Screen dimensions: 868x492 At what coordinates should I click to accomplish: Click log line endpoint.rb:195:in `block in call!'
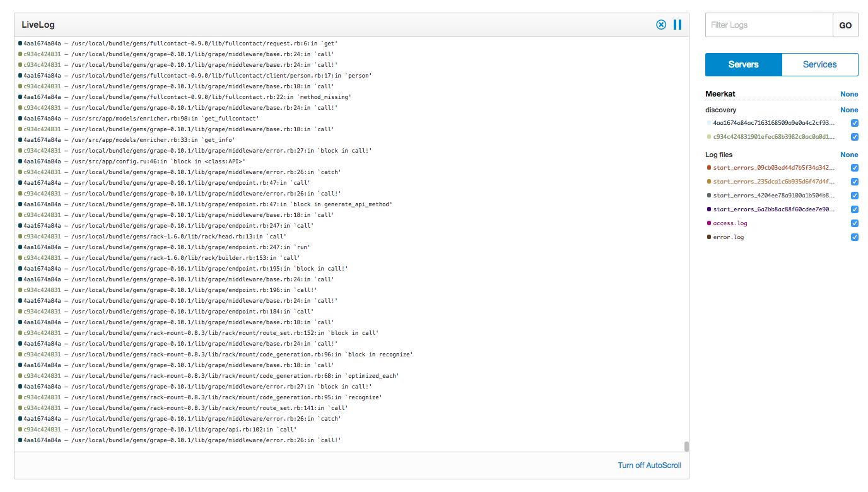point(184,268)
